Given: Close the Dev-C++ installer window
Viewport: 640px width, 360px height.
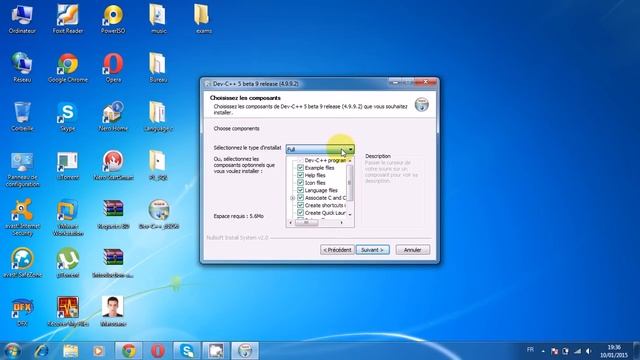Looking at the screenshot, I should click(425, 82).
